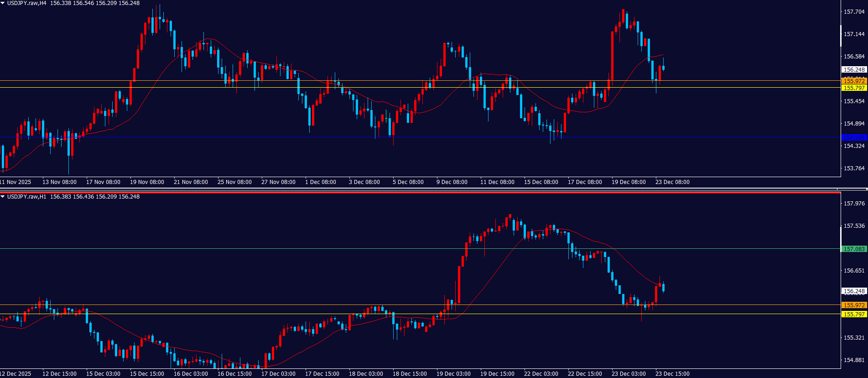Click the 154.881 price scale label
This screenshot has height=378, width=868.
pyautogui.click(x=854, y=360)
